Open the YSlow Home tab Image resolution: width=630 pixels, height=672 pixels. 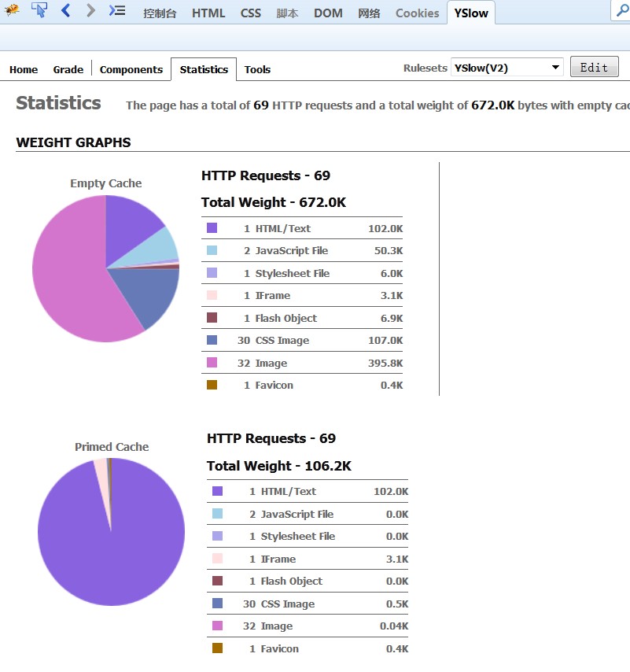tap(24, 70)
